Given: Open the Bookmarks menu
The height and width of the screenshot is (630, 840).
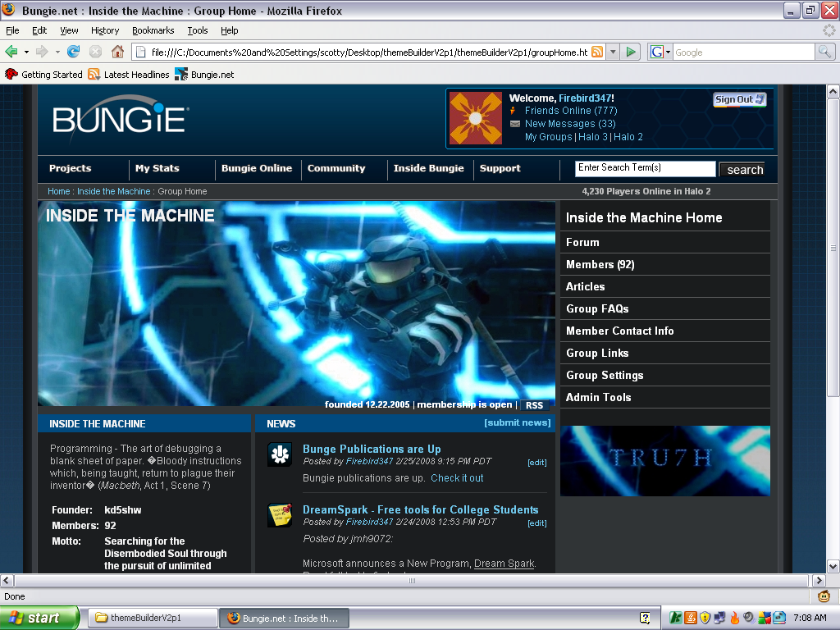Looking at the screenshot, I should [153, 30].
